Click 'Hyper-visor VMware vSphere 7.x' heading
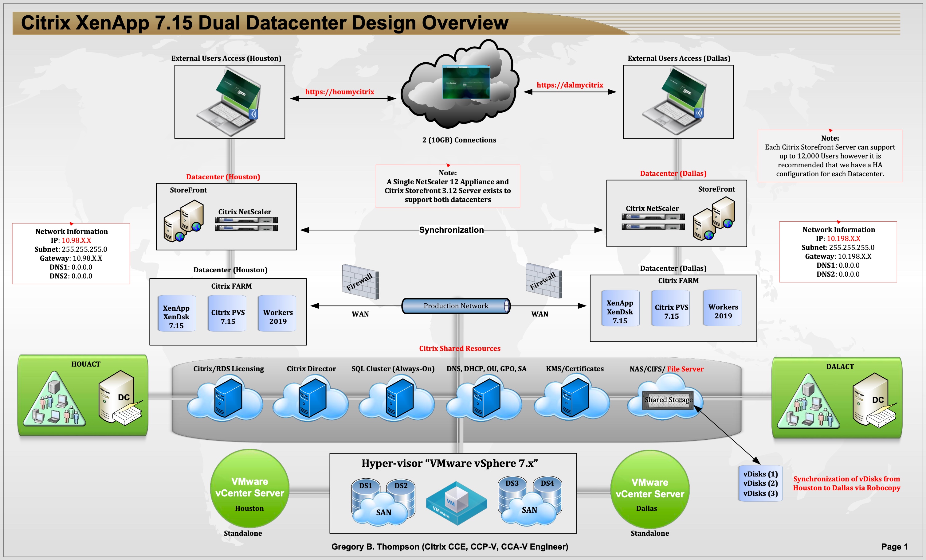The height and width of the screenshot is (560, 926). coord(449,464)
